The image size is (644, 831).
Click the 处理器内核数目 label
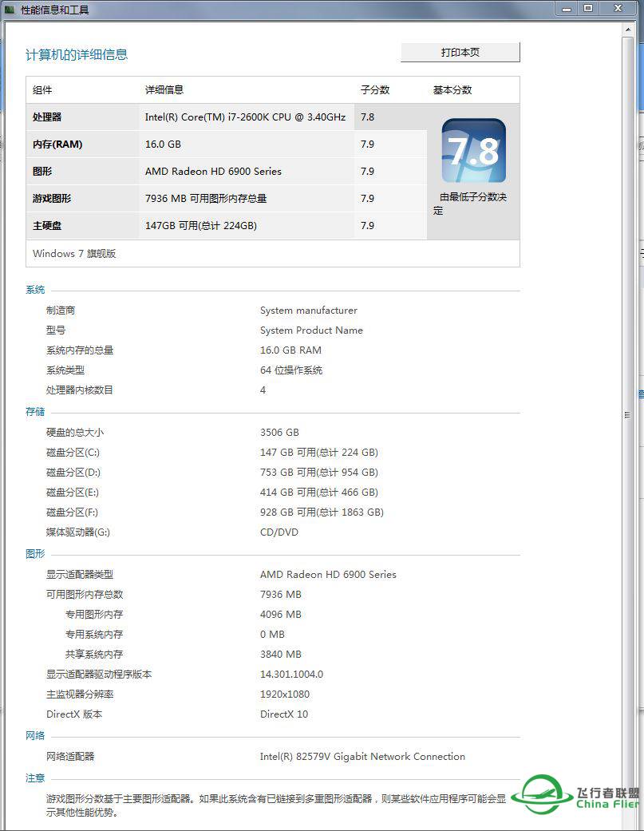(x=80, y=390)
